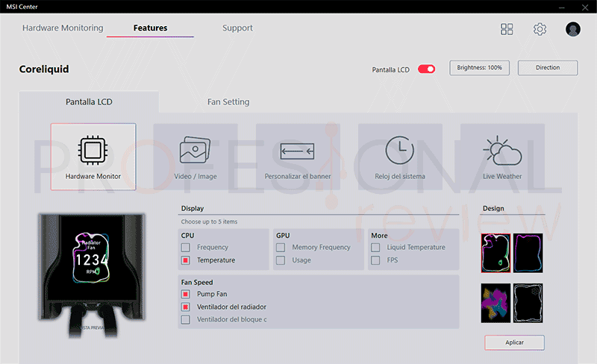Image resolution: width=597 pixels, height=364 pixels.
Task: Check the Liquid Temperature box
Action: tap(375, 248)
